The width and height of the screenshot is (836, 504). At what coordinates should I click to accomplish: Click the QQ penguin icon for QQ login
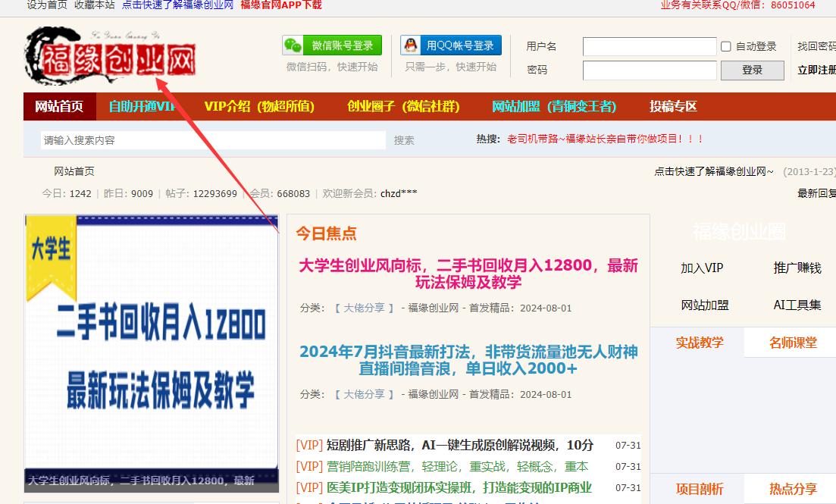(x=409, y=45)
